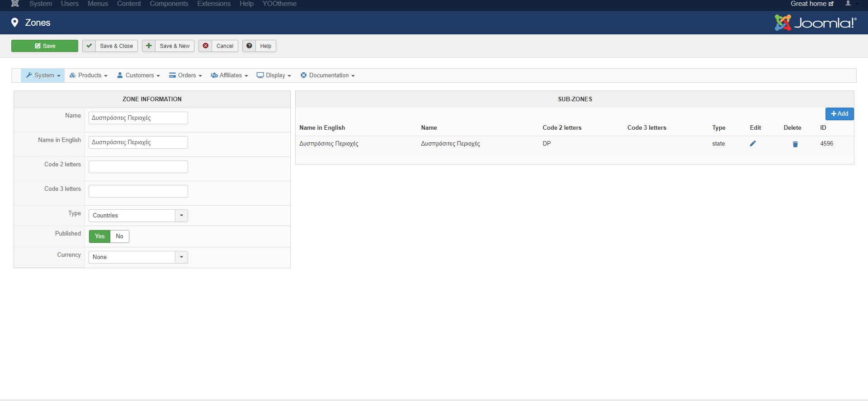Click the Save & New button

168,46
